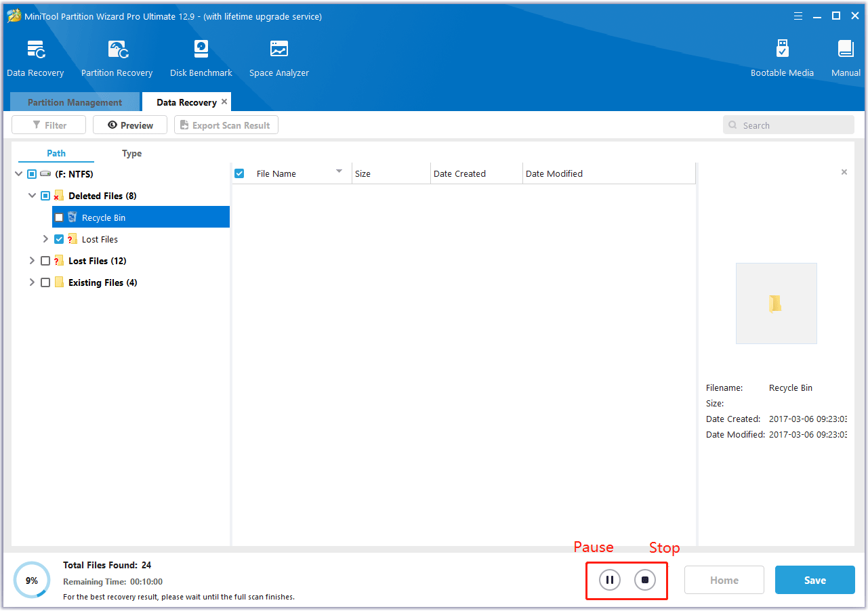
Task: Uncheck the Lost Files checkbox
Action: pyautogui.click(x=59, y=238)
